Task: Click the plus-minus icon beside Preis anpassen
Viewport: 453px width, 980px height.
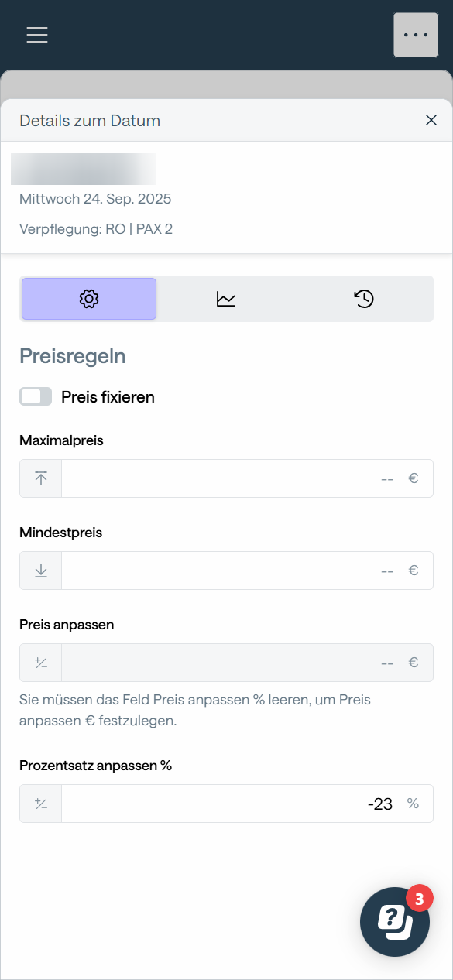Action: (41, 663)
